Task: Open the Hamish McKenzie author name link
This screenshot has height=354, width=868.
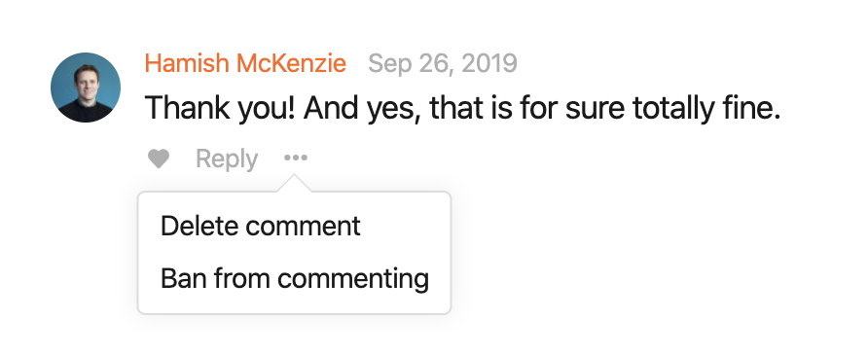Action: coord(245,63)
